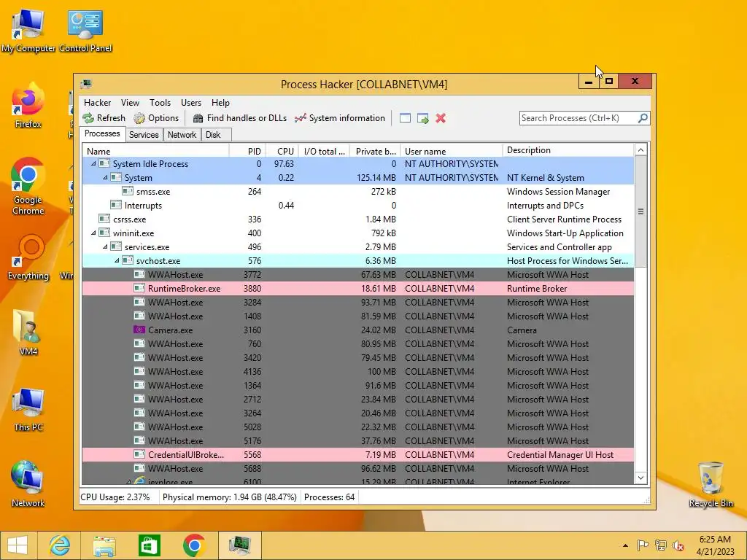Click the Everything desktop shortcut

[28, 257]
